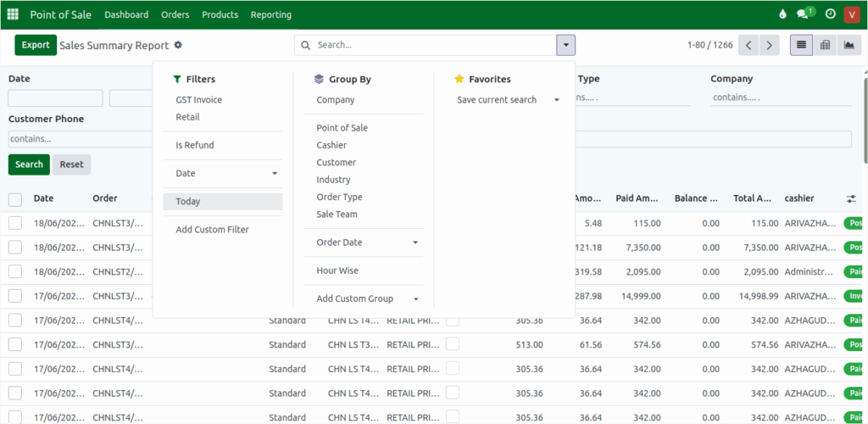Switch to list view icon
Screen dimensions: 868x424
[801, 46]
